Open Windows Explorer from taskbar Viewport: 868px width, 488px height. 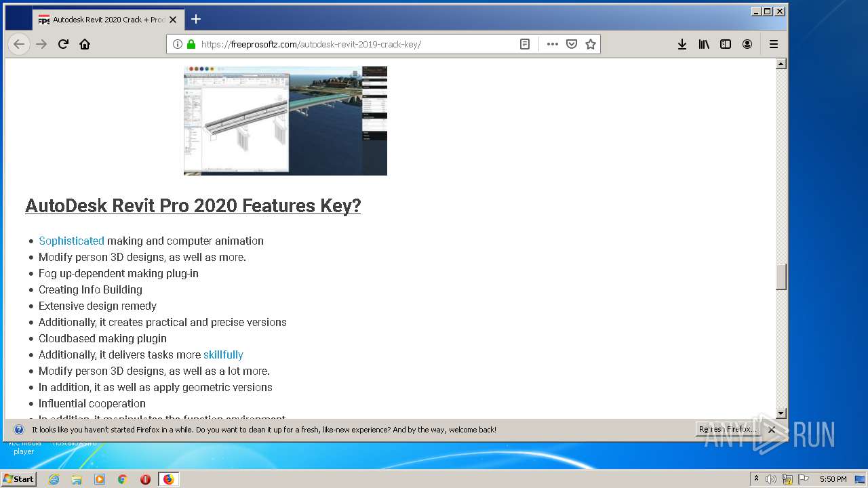77,479
